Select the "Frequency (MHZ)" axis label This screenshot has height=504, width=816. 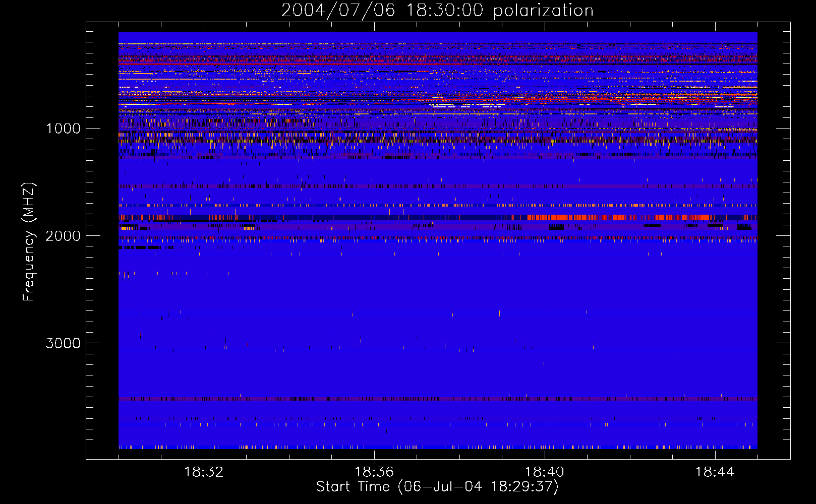pyautogui.click(x=28, y=242)
